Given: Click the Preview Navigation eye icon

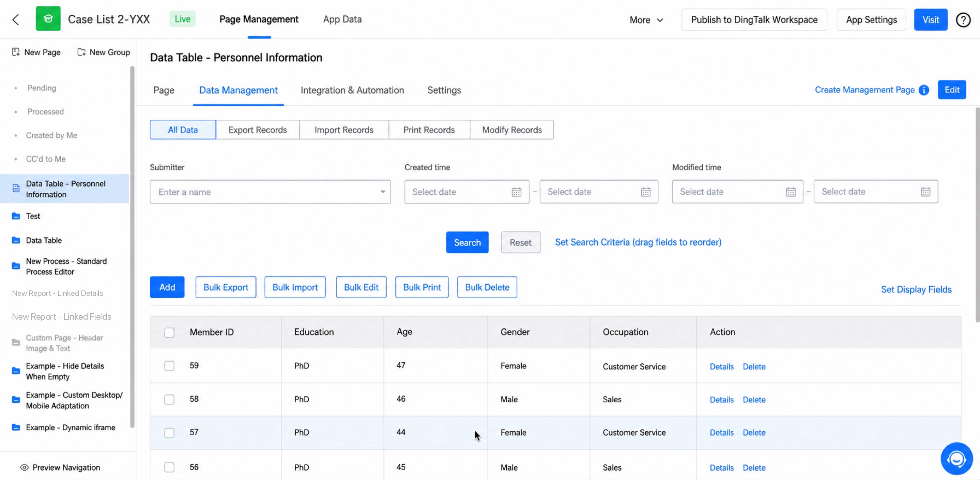Looking at the screenshot, I should pos(24,467).
